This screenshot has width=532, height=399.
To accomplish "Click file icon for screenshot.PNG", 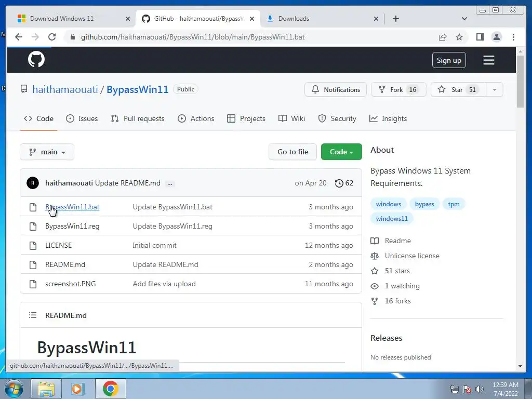I will [x=33, y=284].
